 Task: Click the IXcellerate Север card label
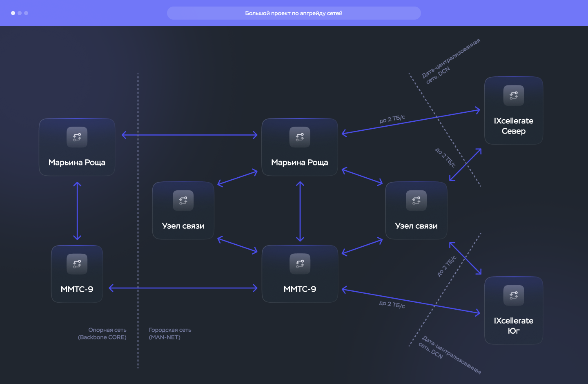(514, 126)
